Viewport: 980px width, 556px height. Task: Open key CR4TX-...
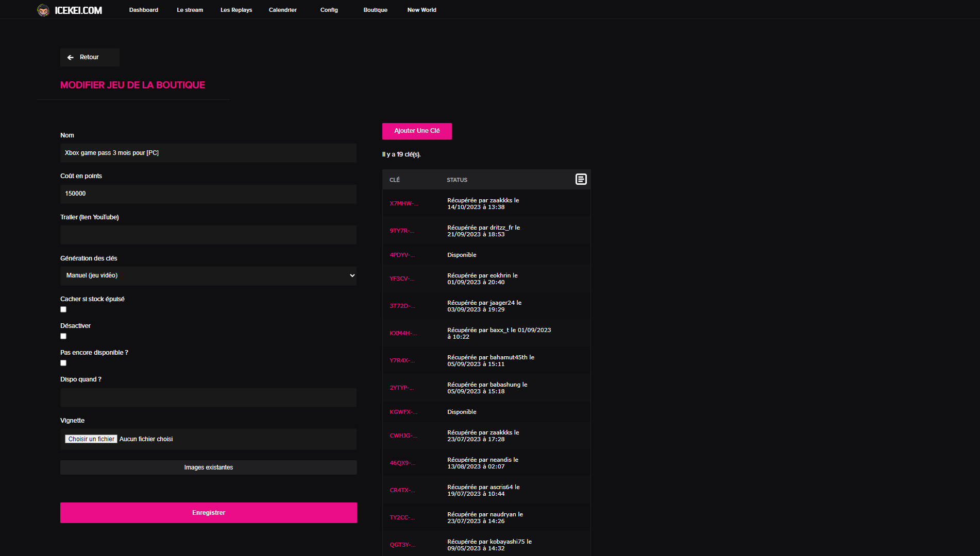[402, 490]
